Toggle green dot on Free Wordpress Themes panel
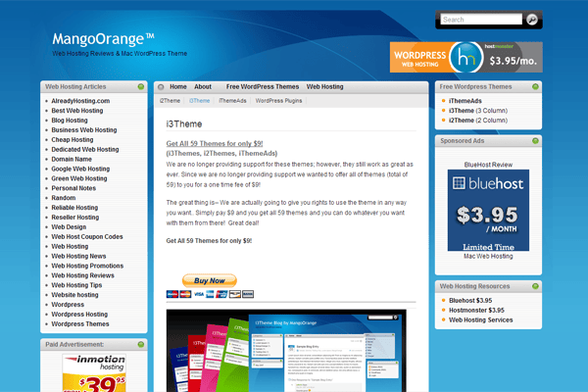This screenshot has height=392, width=588. 535,86
